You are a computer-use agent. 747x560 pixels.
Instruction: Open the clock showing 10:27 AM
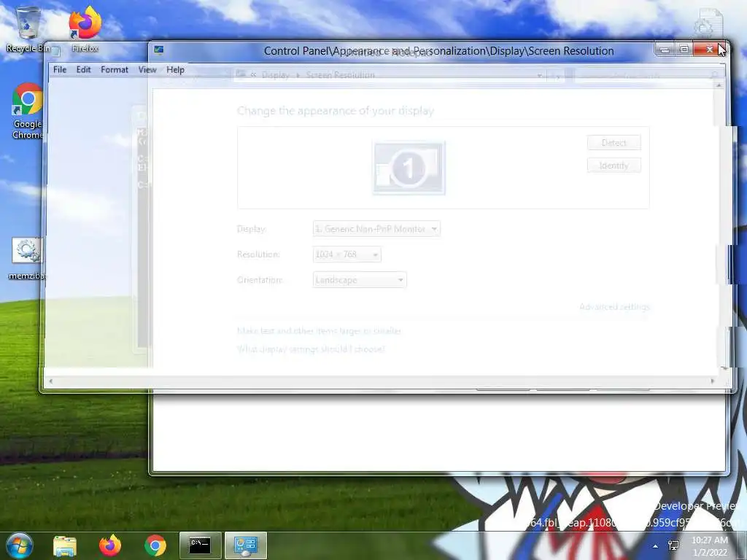pyautogui.click(x=710, y=546)
